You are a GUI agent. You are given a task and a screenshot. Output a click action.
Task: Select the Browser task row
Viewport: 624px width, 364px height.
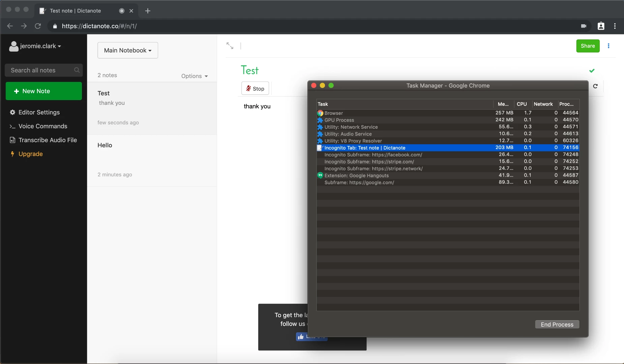[x=448, y=113]
